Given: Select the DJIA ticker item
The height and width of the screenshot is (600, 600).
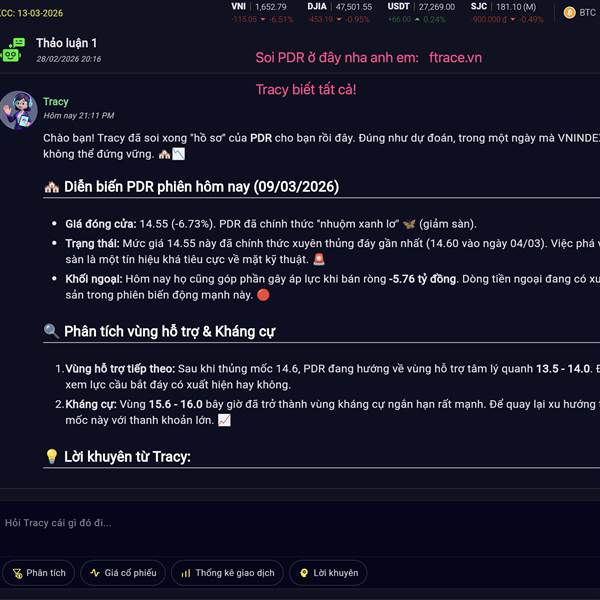Looking at the screenshot, I should [x=339, y=13].
